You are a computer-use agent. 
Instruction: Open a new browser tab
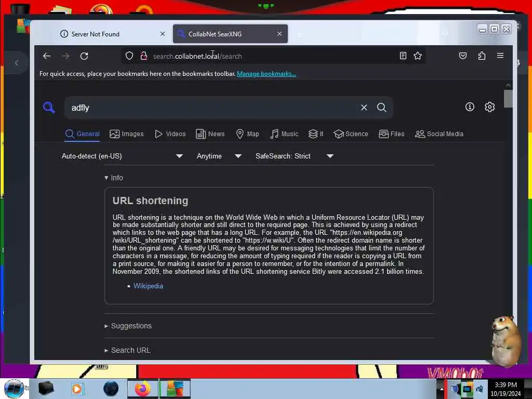pos(299,35)
